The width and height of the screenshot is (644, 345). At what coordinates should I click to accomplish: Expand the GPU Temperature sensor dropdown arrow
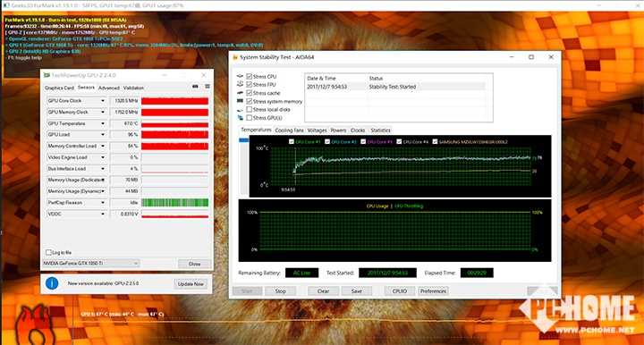[103, 123]
